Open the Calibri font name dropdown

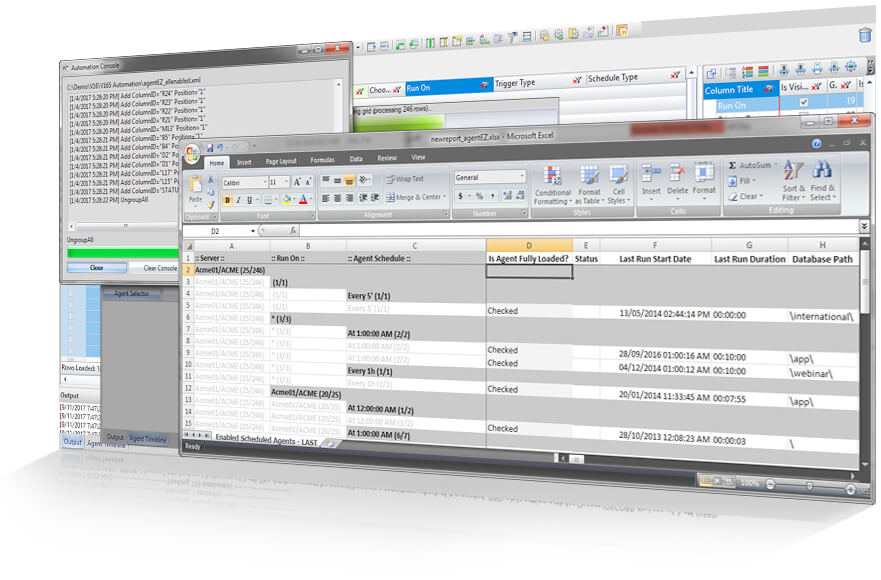(x=265, y=182)
